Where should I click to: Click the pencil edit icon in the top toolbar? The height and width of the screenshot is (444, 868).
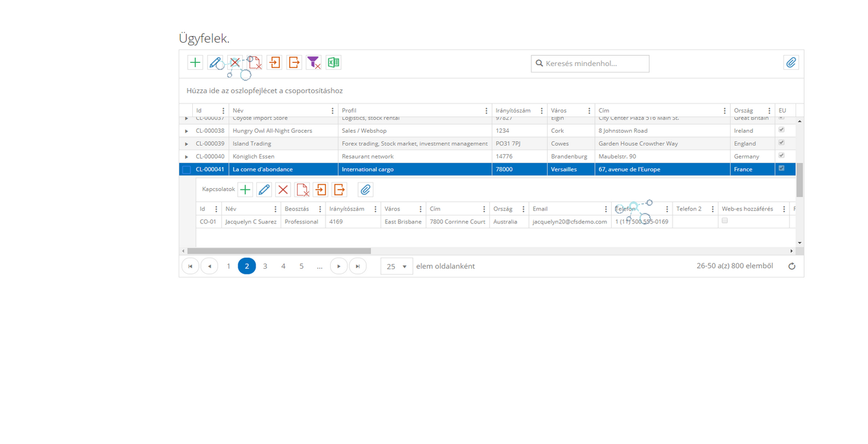[x=215, y=63]
